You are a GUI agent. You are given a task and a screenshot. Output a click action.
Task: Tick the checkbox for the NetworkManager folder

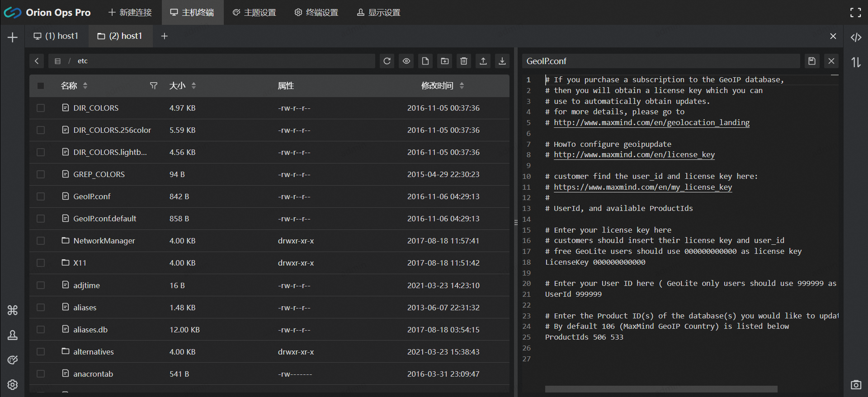[41, 241]
